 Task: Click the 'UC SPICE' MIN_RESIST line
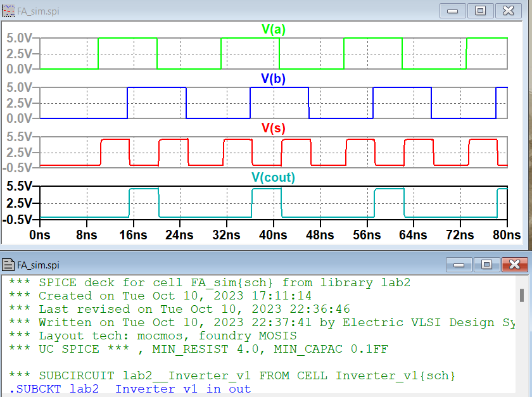point(198,349)
